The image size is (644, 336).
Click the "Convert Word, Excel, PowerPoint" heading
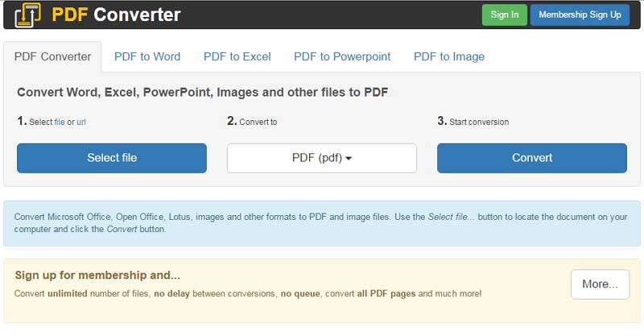click(x=202, y=92)
